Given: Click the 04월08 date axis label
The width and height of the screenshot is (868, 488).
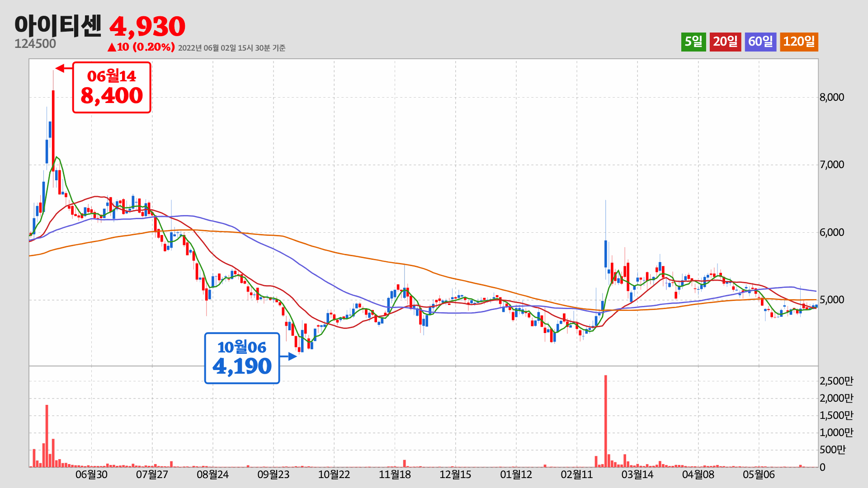Looking at the screenshot, I should tap(698, 475).
